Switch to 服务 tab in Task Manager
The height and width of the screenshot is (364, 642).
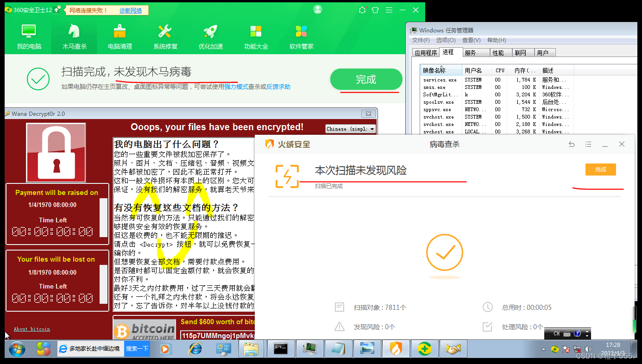point(476,53)
